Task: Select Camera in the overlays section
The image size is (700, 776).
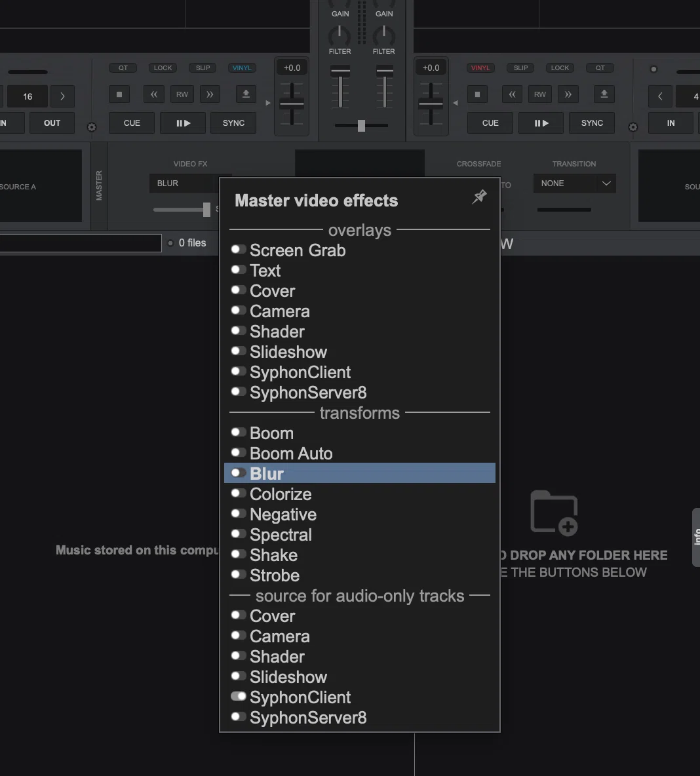Action: [360, 311]
